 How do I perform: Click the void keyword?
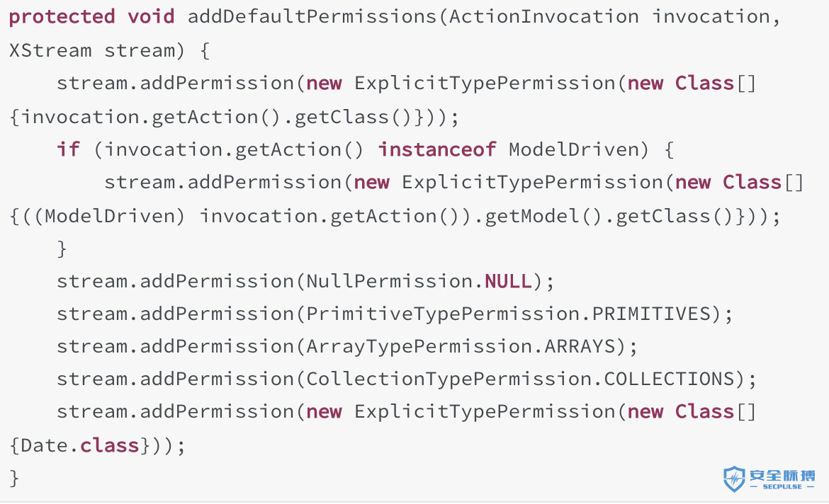click(x=151, y=16)
